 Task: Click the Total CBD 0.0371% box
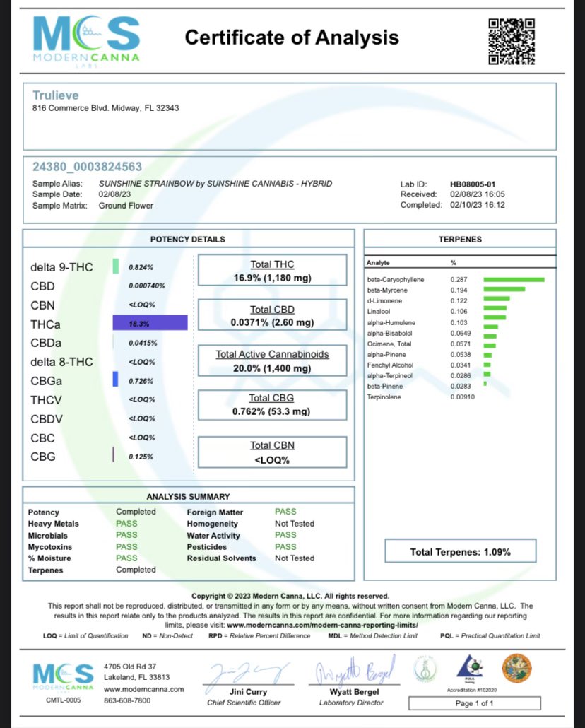273,315
